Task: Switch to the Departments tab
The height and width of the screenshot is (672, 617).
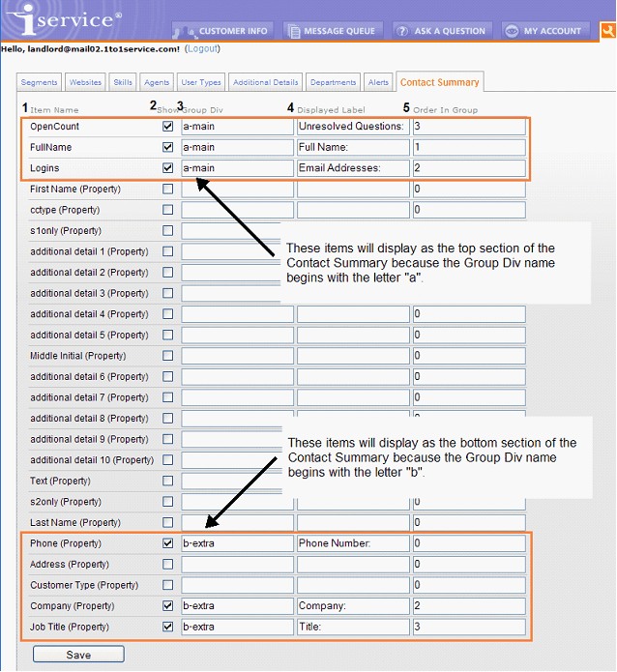Action: [333, 82]
